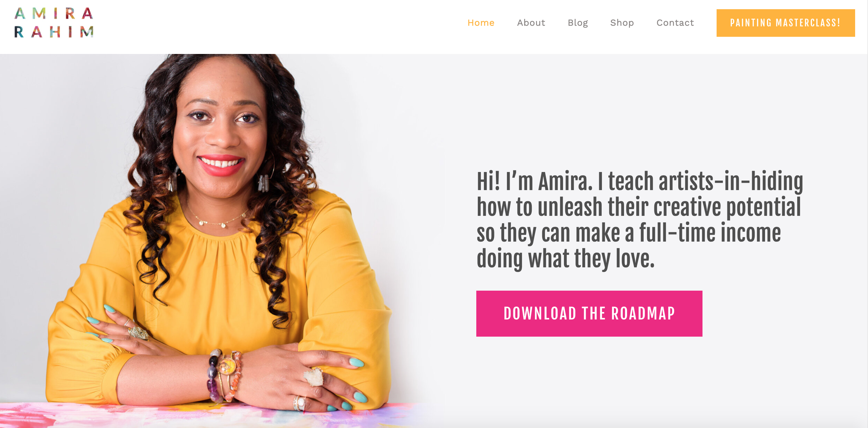Screen dimensions: 868x428
Task: Open the Shop nav link
Action: click(x=622, y=23)
